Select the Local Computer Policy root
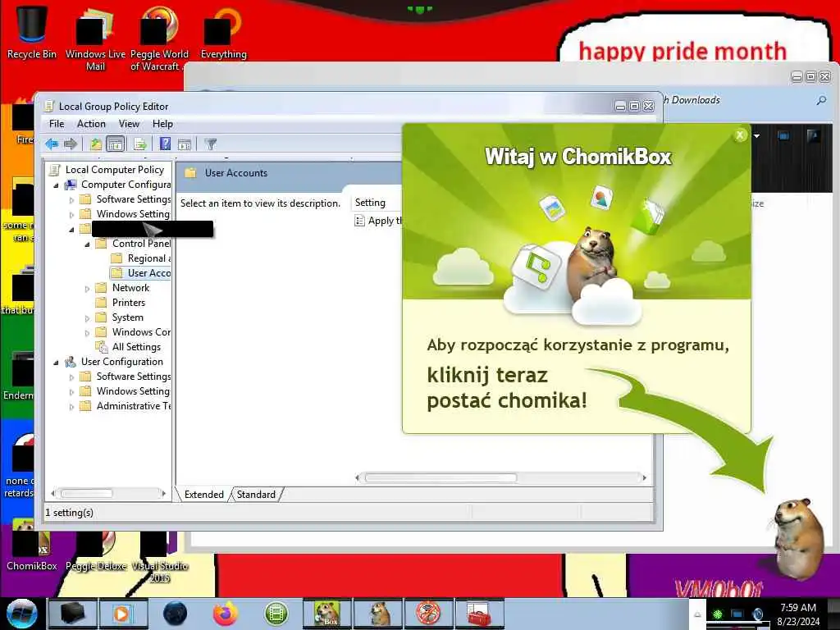The width and height of the screenshot is (840, 630). click(107, 170)
